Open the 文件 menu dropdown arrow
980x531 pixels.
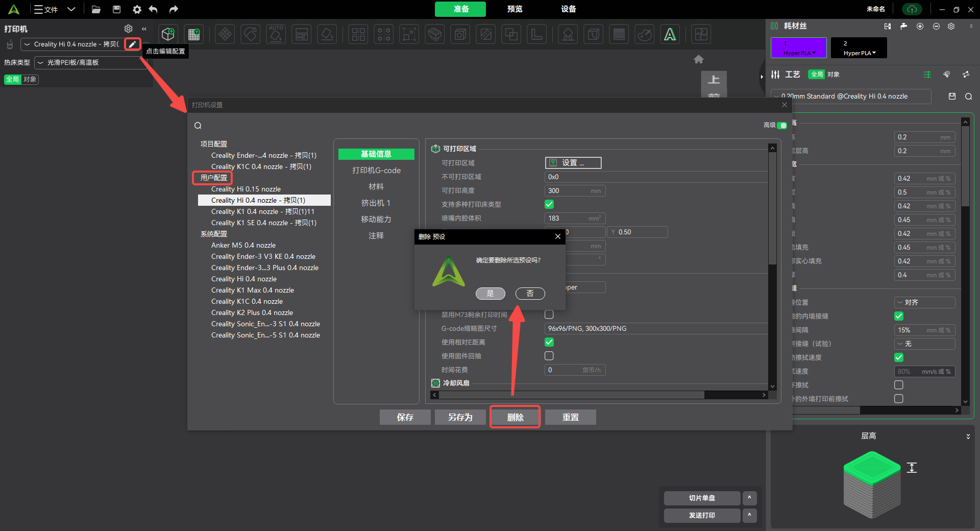[71, 9]
